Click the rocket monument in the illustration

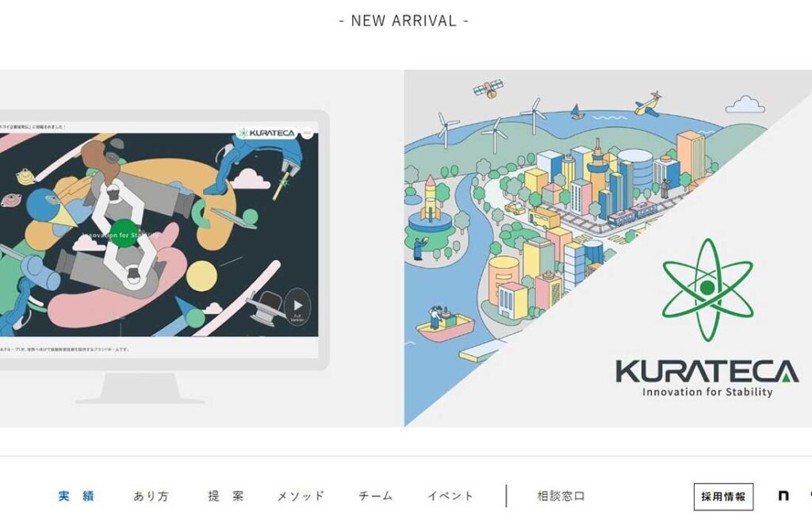[431, 198]
